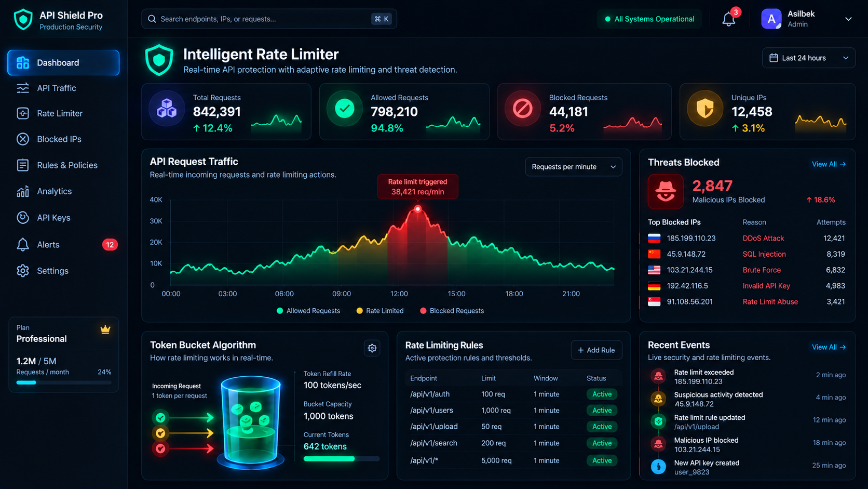Click the /api/v1/search endpoint cell
The width and height of the screenshot is (868, 489).
(433, 443)
